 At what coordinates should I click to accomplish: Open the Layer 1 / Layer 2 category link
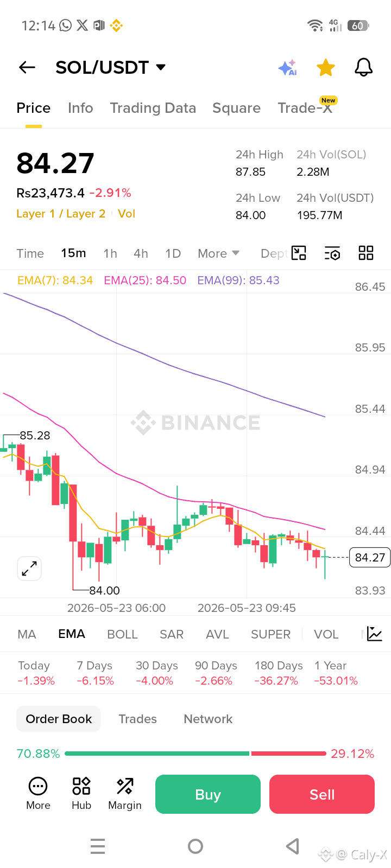click(61, 214)
